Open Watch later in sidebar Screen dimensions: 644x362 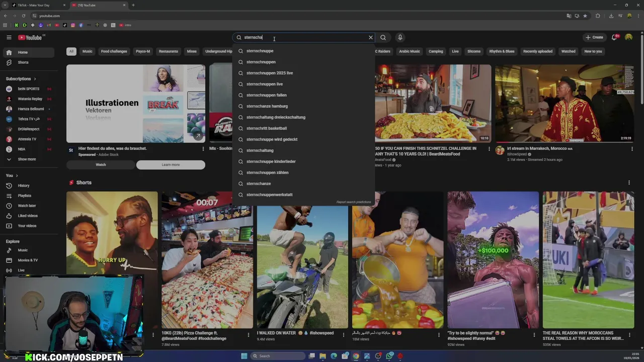point(29,206)
